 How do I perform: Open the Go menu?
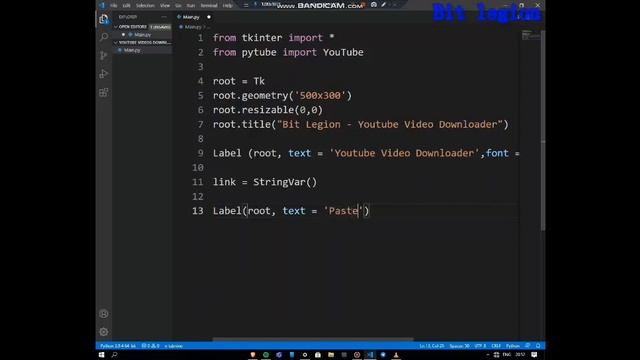(178, 6)
